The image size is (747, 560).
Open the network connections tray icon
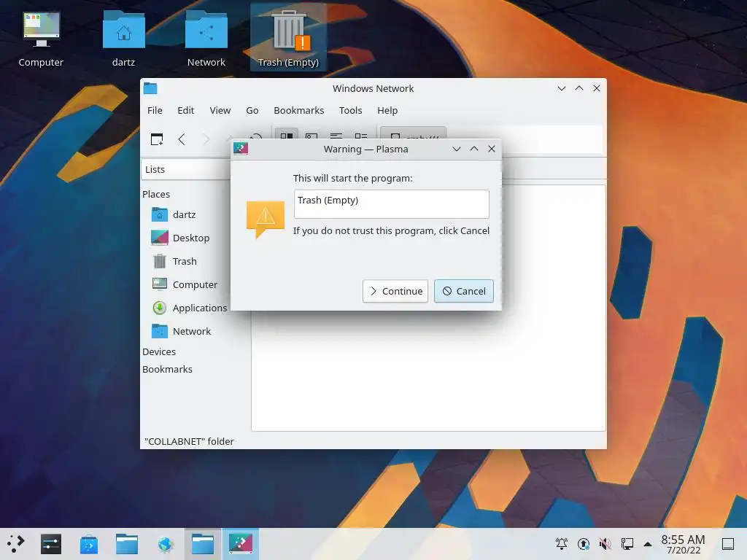[627, 543]
